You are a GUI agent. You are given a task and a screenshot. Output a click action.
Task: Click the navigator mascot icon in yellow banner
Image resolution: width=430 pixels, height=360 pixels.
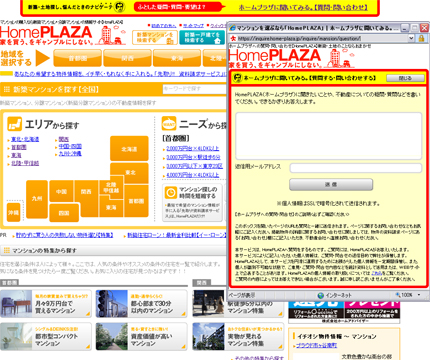point(120,6)
